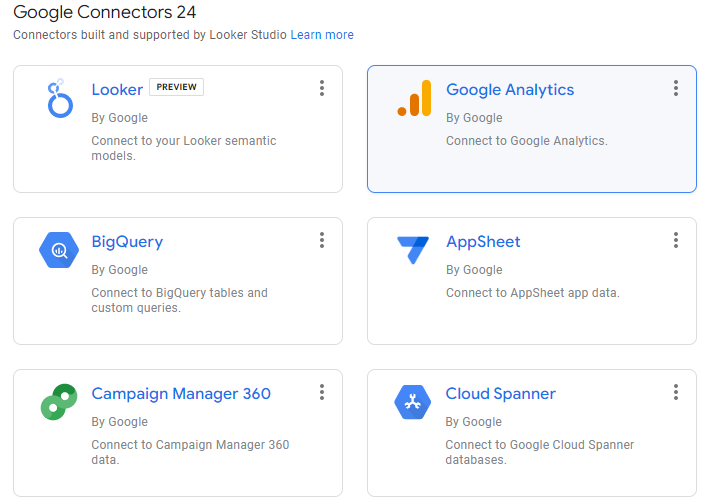712x500 pixels.
Task: Open the Google Analytics card three-dot menu
Action: (676, 88)
